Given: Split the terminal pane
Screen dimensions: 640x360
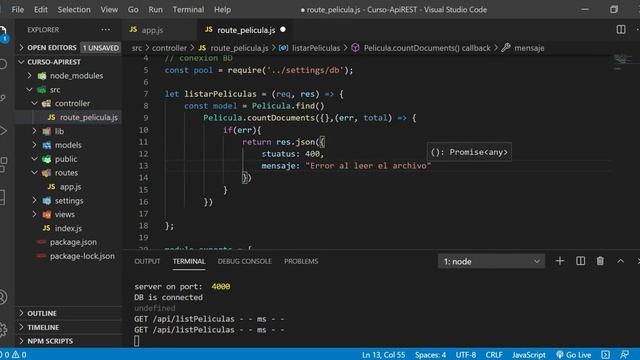Looking at the screenshot, I should pos(580,261).
